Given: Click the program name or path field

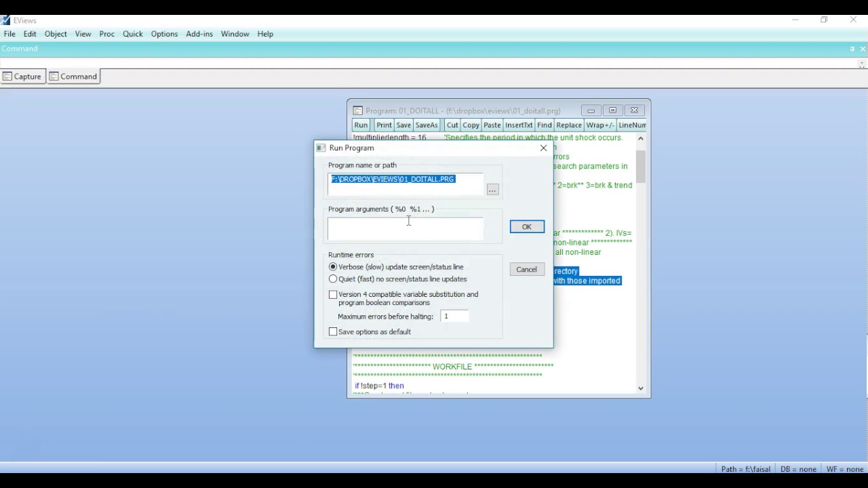Looking at the screenshot, I should click(406, 184).
